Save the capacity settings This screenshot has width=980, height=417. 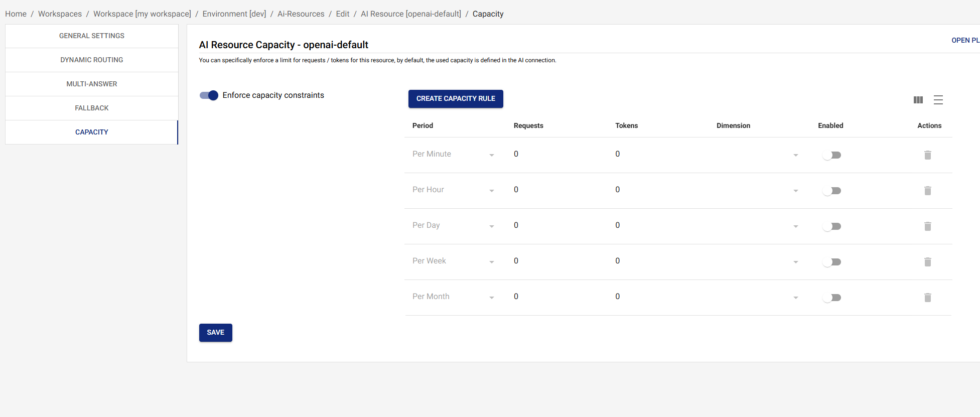click(216, 333)
